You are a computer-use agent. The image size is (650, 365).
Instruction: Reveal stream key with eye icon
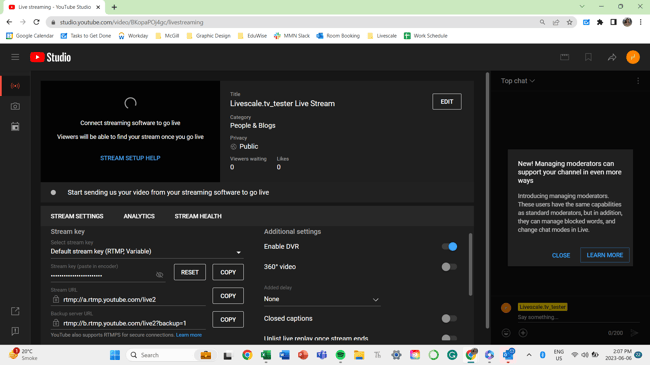pyautogui.click(x=160, y=275)
